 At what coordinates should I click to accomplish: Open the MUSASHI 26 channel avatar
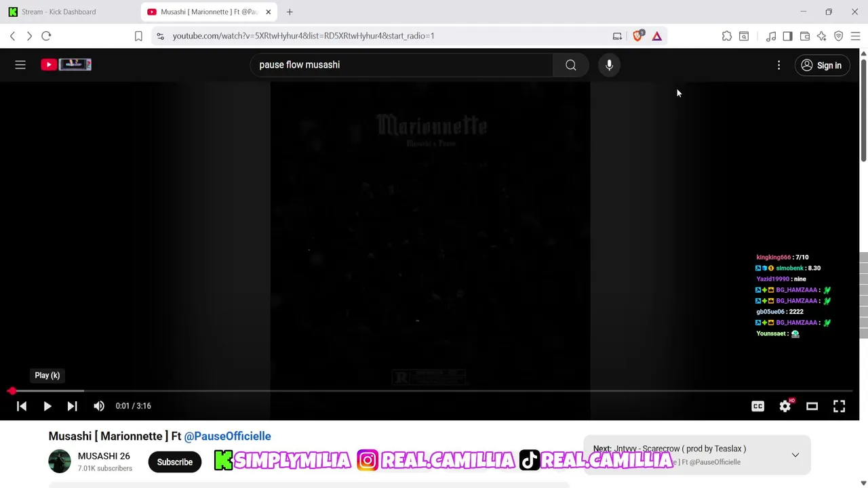60,462
